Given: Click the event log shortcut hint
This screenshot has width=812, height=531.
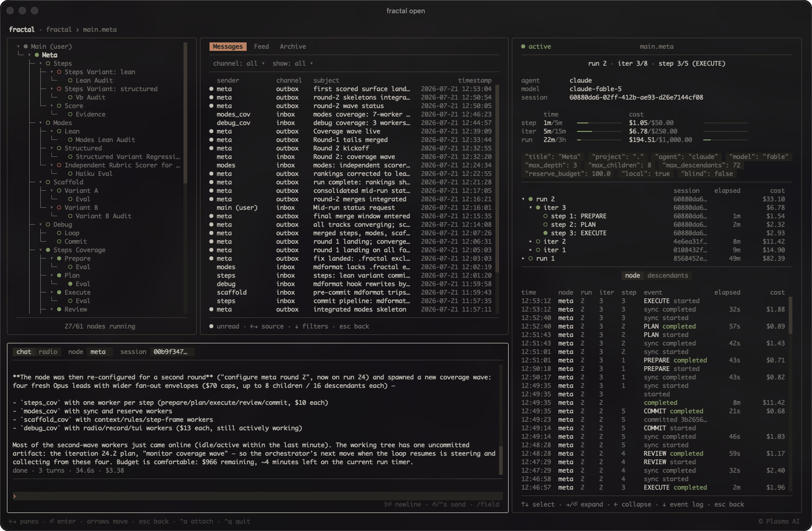Looking at the screenshot, I should (x=683, y=505).
